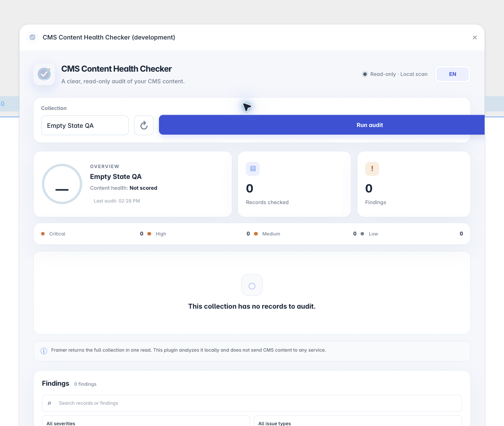The width and height of the screenshot is (504, 426).
Task: Click the refresh collections icon button
Action: [x=144, y=125]
